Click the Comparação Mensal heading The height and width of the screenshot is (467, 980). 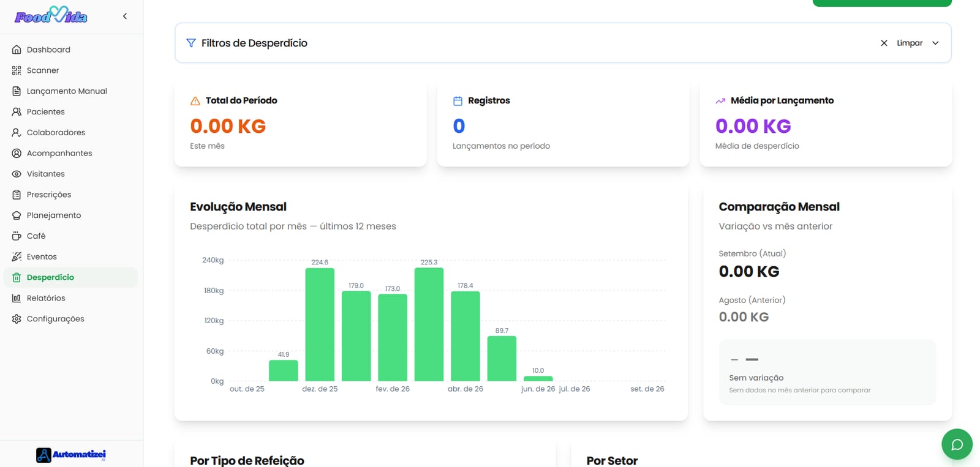click(x=779, y=207)
